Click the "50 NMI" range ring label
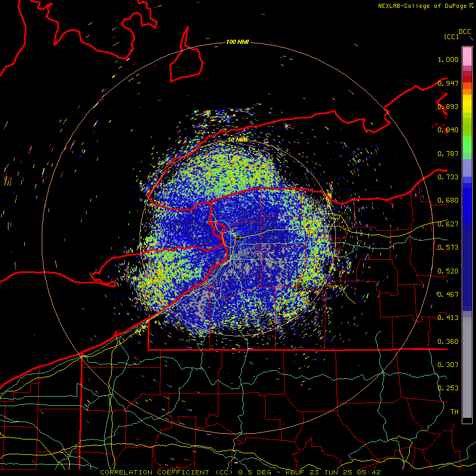476x476 pixels. 237,140
